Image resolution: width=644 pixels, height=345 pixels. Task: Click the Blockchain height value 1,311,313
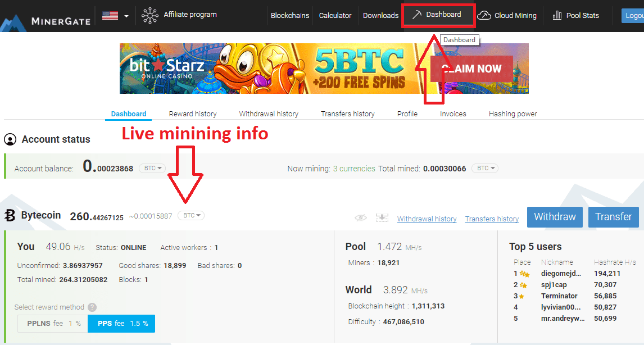(428, 306)
